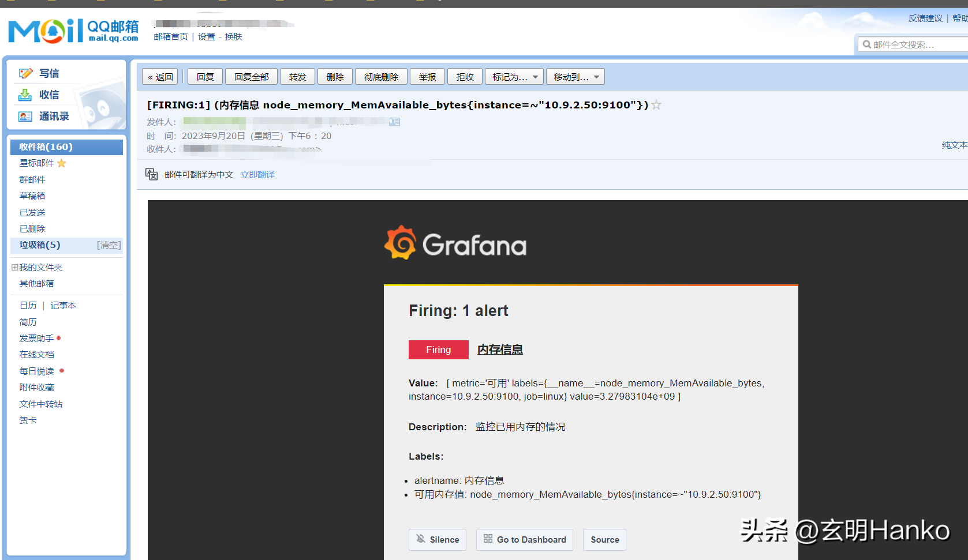The image size is (968, 560).
Task: Open 已删除 folder
Action: [x=32, y=229]
